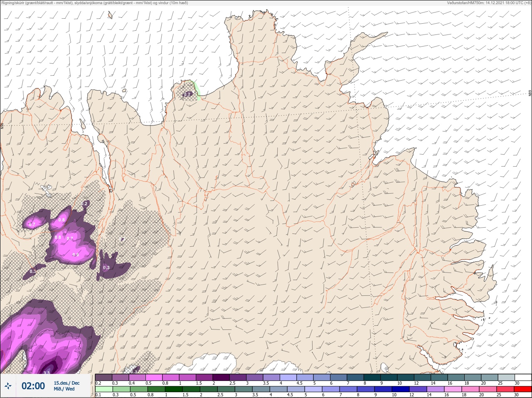The image size is (532, 398).
Task: Click the Veðurstofan/HM750m model run text
Action: 489,3
